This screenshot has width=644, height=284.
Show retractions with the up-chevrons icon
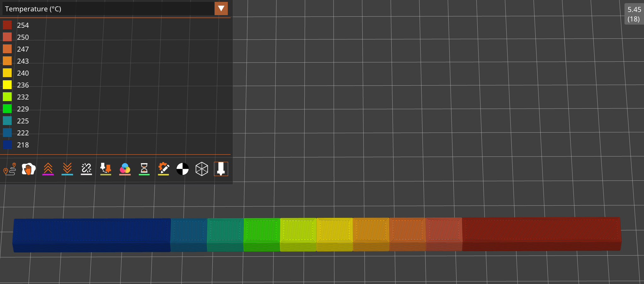[x=48, y=169]
